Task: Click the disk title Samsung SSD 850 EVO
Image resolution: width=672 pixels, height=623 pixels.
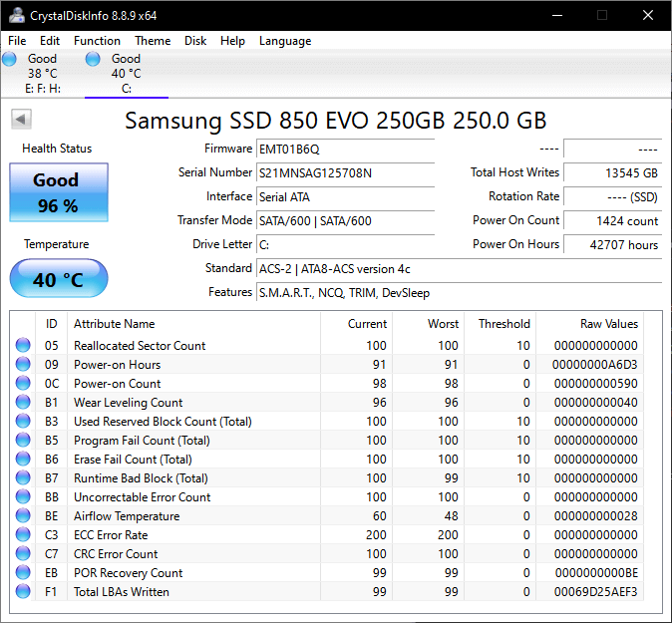Action: 336,121
